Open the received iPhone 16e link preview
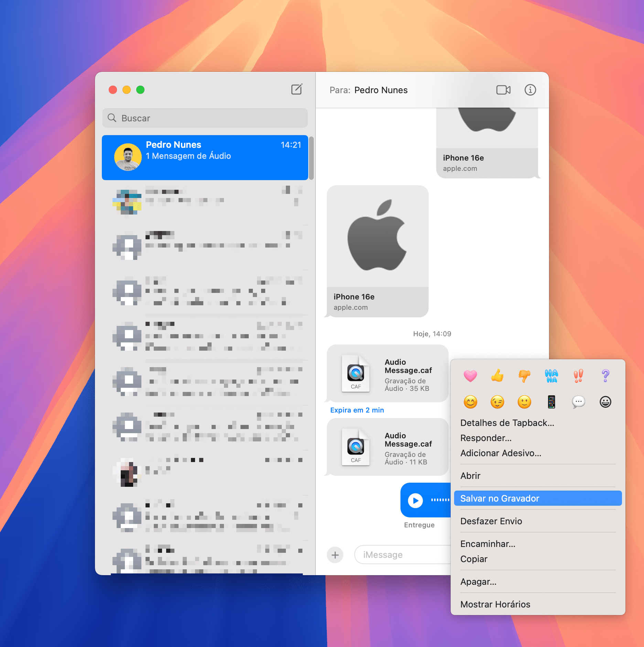Image resolution: width=644 pixels, height=647 pixels. (377, 251)
